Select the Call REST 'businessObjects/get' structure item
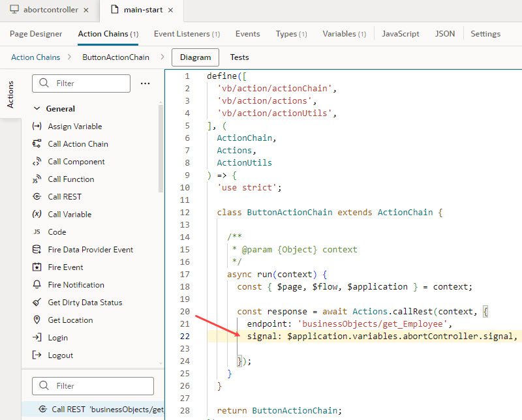This screenshot has width=522, height=420. tap(93, 409)
